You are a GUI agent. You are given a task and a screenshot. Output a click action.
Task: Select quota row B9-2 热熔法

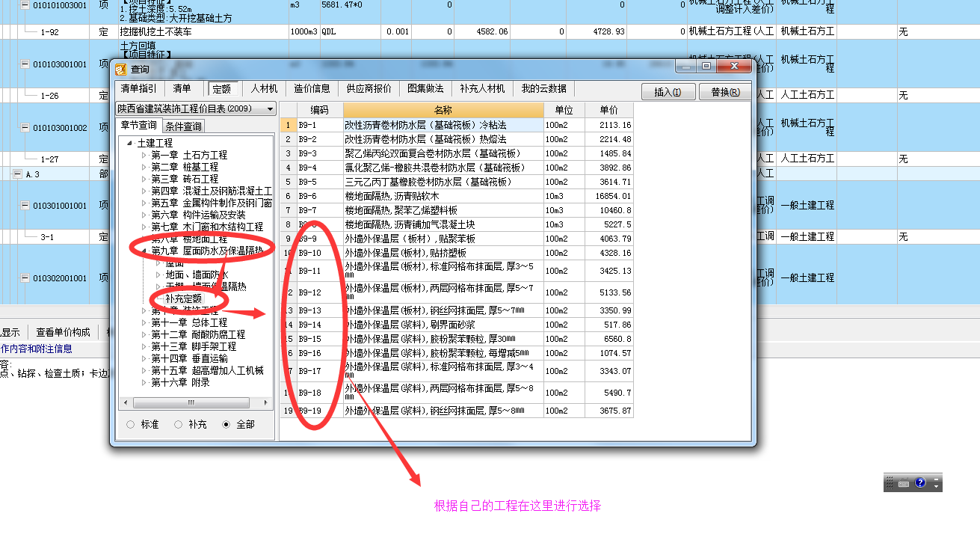click(457, 139)
